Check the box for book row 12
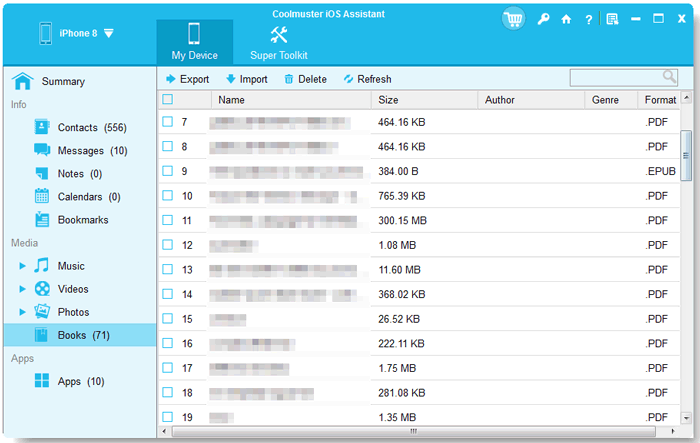The width and height of the screenshot is (700, 443). coord(168,245)
